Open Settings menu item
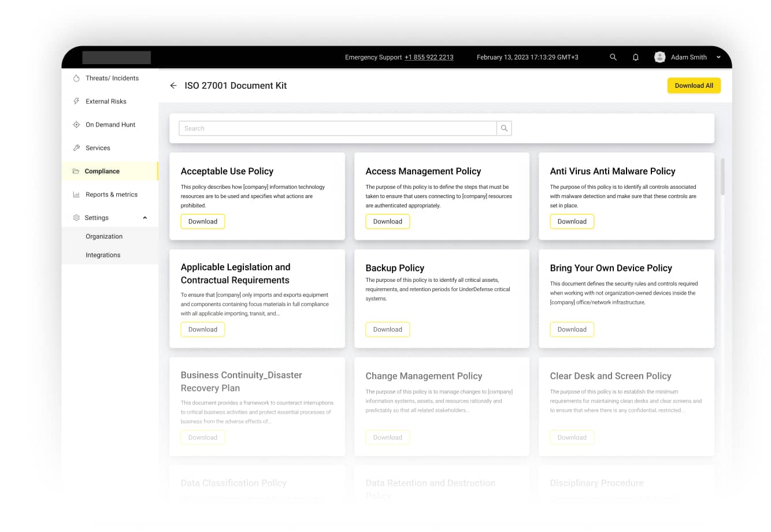Viewport: 771px width, 532px height. tap(110, 218)
